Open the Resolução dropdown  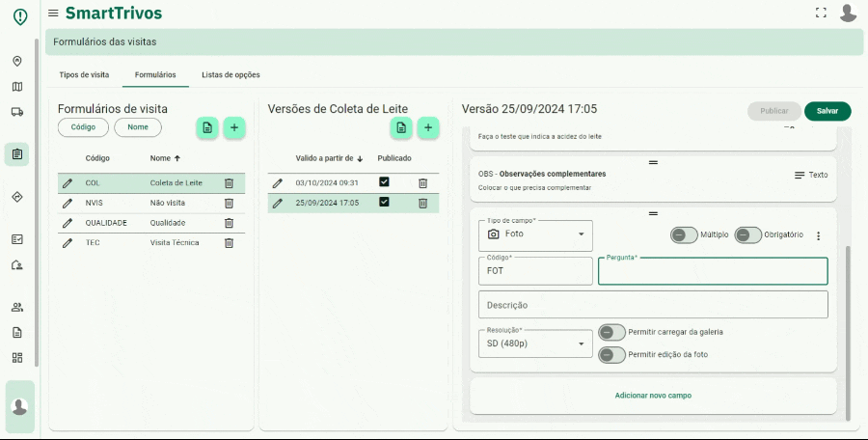535,344
